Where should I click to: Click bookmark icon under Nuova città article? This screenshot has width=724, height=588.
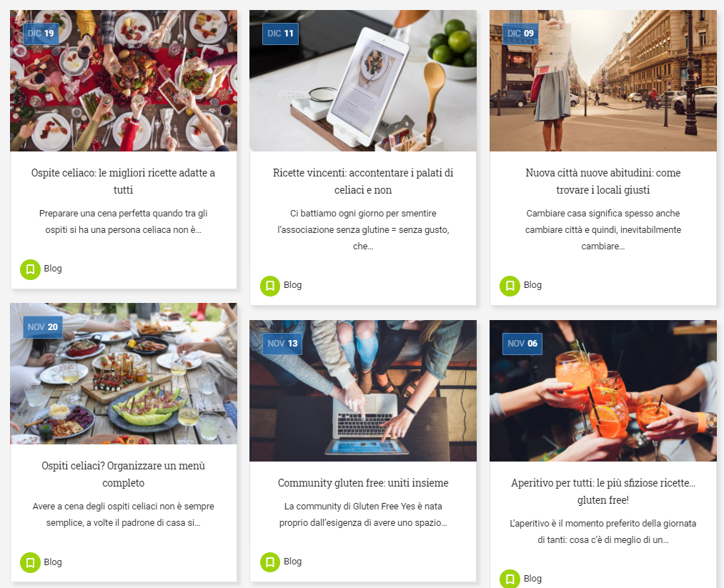coord(510,286)
